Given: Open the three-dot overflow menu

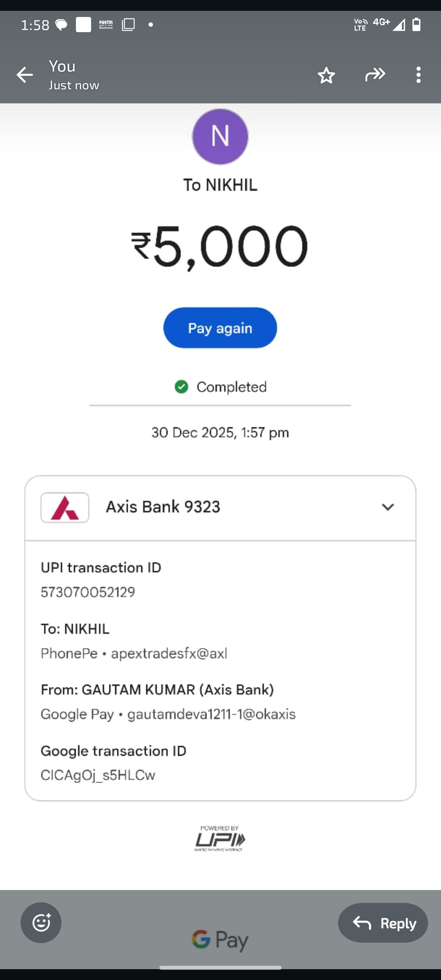Looking at the screenshot, I should pyautogui.click(x=418, y=75).
